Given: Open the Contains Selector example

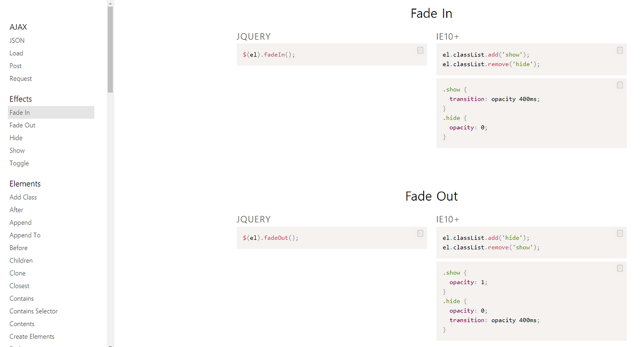Looking at the screenshot, I should click(x=33, y=311).
